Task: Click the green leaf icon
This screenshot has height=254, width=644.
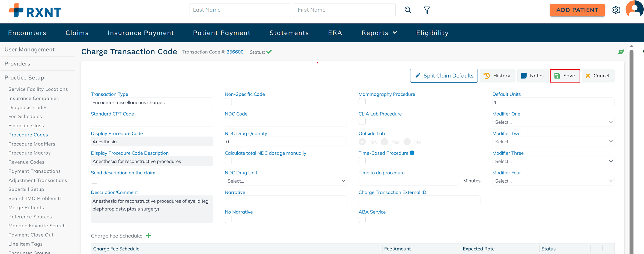Action: pyautogui.click(x=621, y=52)
